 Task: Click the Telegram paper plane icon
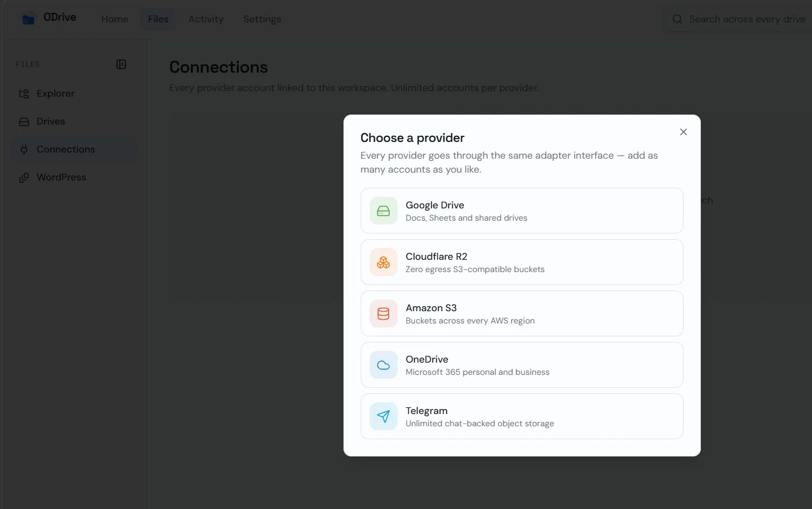click(383, 416)
